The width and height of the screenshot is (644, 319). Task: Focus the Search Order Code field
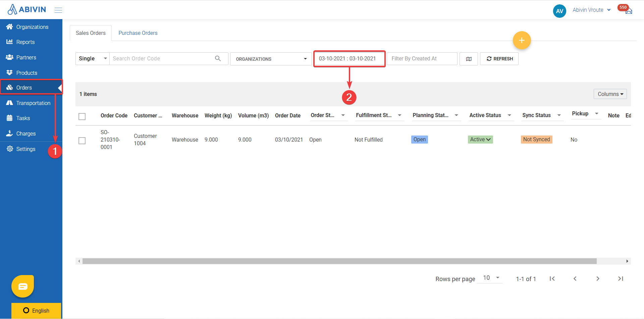coord(163,58)
